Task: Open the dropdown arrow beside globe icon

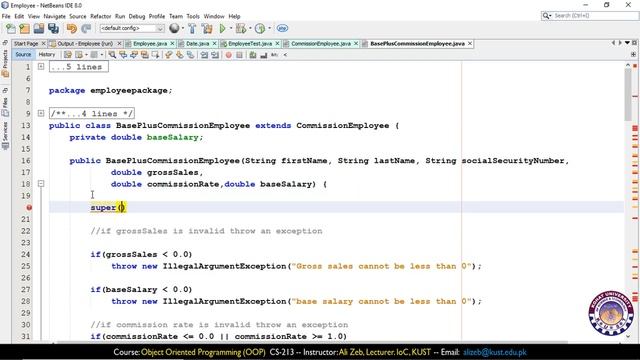Action: pyautogui.click(x=182, y=28)
